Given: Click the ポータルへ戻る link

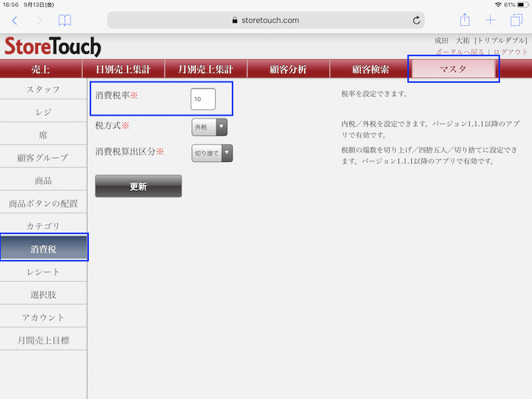Looking at the screenshot, I should [461, 52].
